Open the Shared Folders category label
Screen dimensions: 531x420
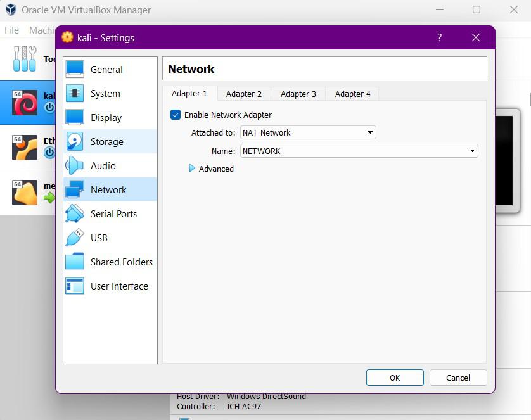(x=122, y=262)
